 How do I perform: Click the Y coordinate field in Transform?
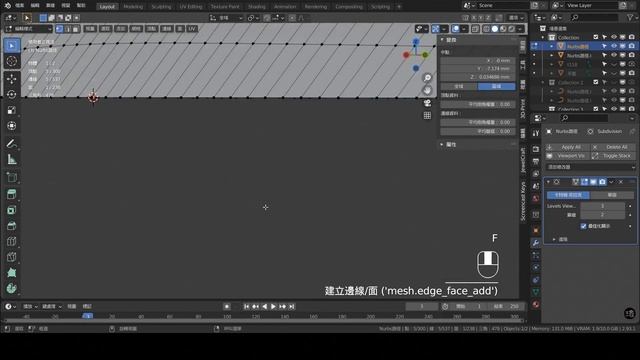tap(477, 69)
